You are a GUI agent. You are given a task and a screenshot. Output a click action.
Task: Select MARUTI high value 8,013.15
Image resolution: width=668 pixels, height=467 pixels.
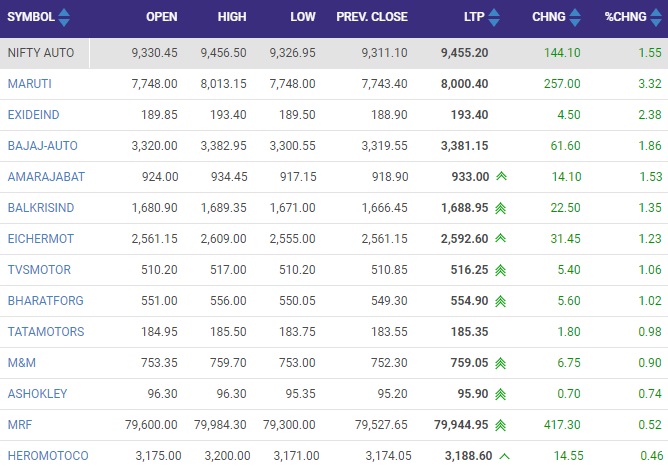pos(224,84)
